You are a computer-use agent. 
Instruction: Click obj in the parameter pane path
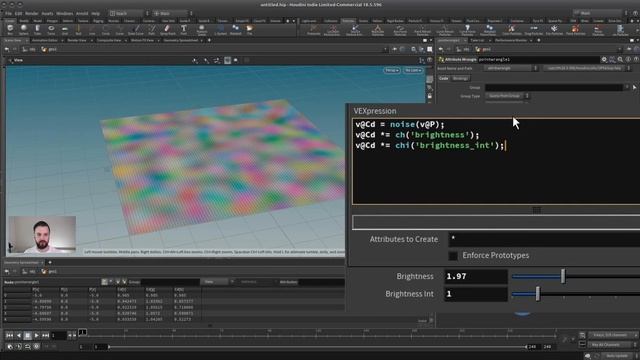[x=463, y=49]
